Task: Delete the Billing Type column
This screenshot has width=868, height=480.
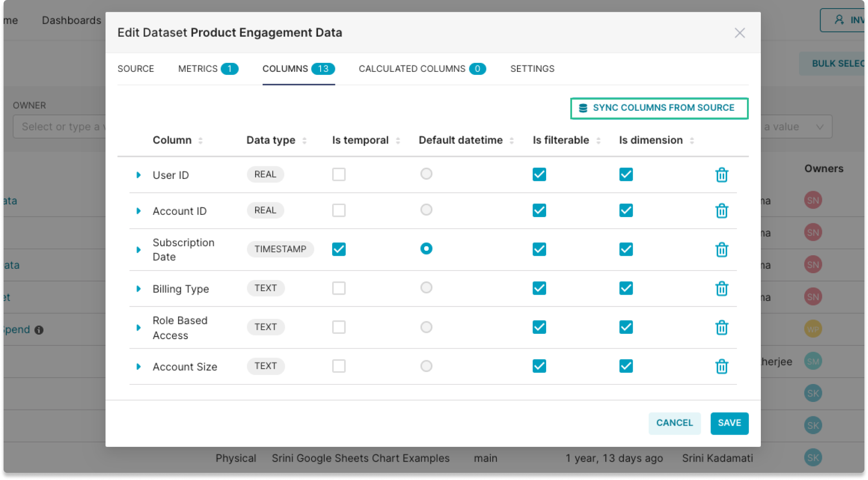Action: coord(721,288)
